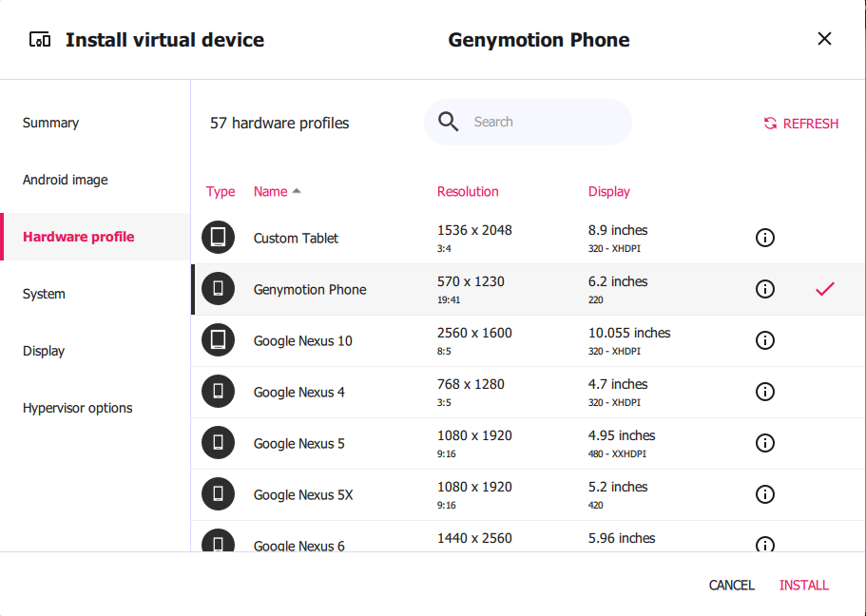Open info for Google Nexus 10 profile
Image resolution: width=866 pixels, height=616 pixels.
click(765, 340)
